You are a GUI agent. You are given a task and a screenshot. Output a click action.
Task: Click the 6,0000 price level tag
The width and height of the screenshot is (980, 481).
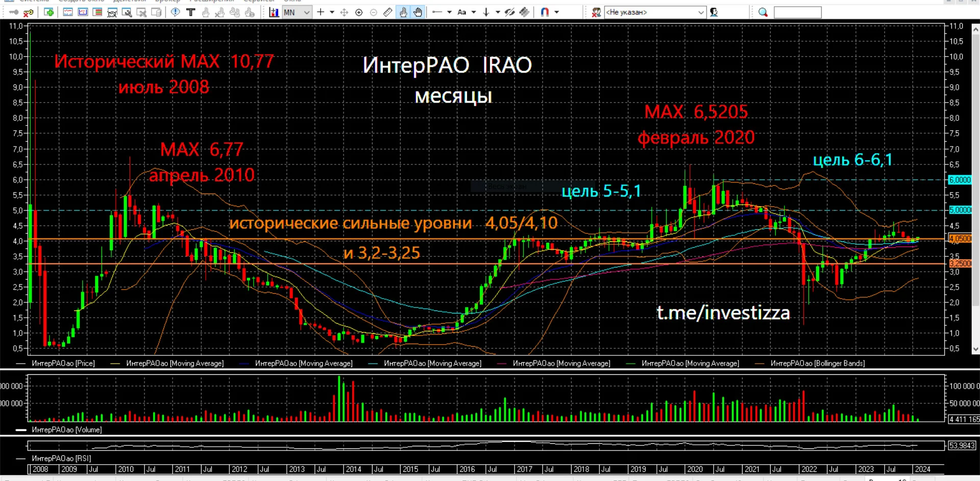pyautogui.click(x=960, y=180)
